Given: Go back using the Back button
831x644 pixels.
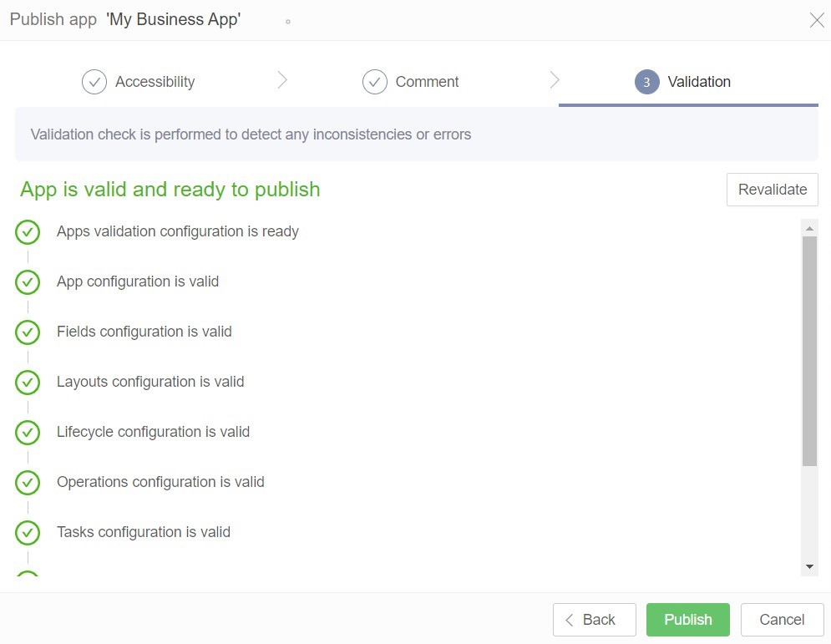Looking at the screenshot, I should point(594,620).
